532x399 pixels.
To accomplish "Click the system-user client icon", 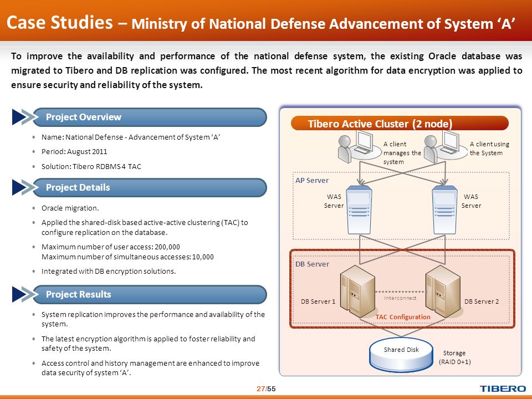I will point(445,146).
